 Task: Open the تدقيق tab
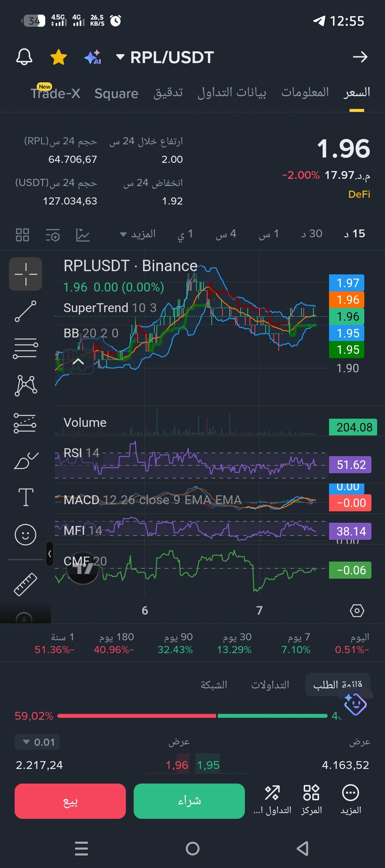[168, 93]
